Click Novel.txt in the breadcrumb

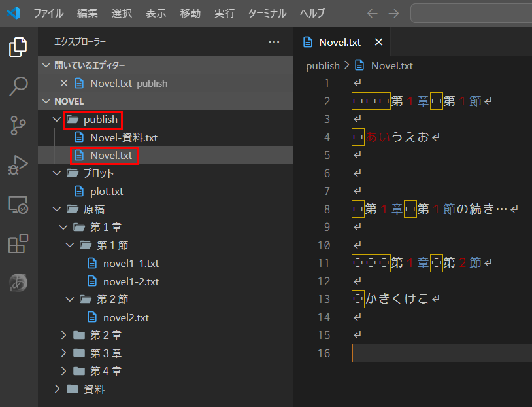(x=392, y=65)
